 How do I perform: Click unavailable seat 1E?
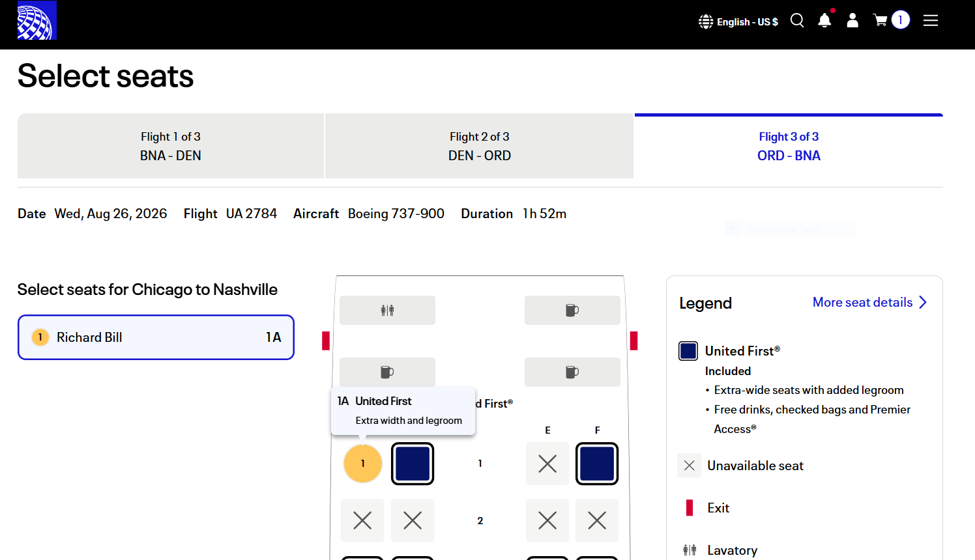point(547,464)
